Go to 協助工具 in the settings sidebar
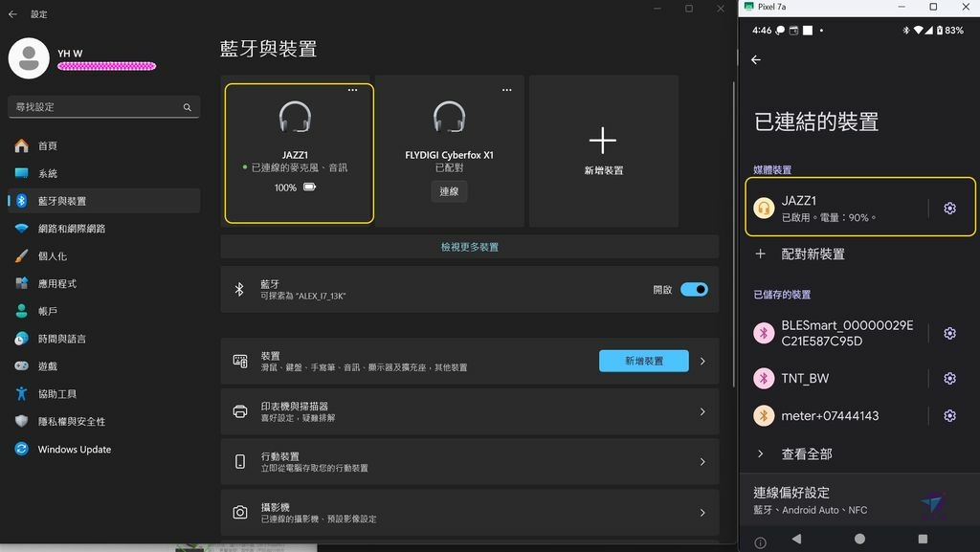980x552 pixels. pos(103,393)
